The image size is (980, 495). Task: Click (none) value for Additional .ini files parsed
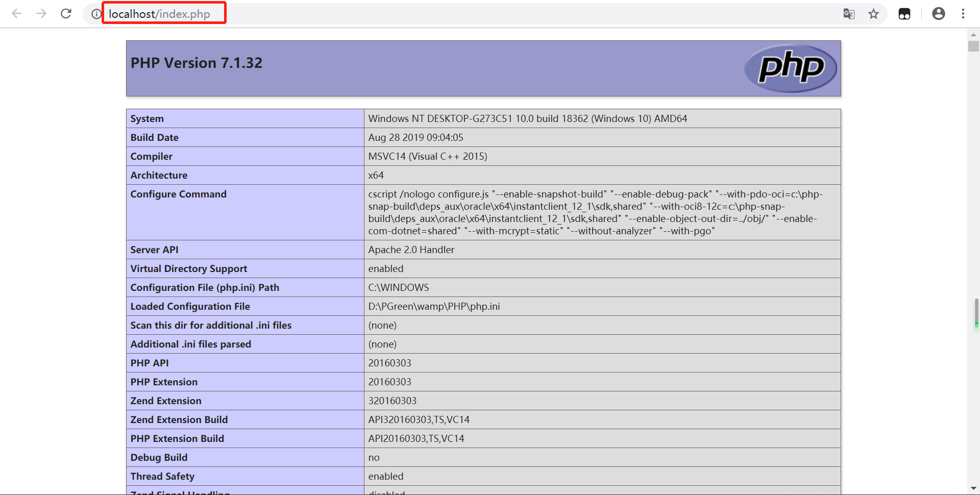382,344
